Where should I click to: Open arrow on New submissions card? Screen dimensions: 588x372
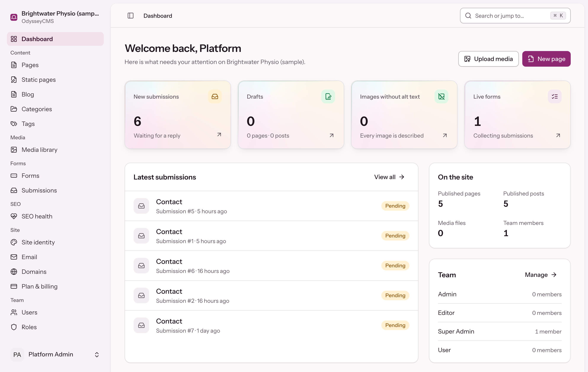pyautogui.click(x=219, y=135)
